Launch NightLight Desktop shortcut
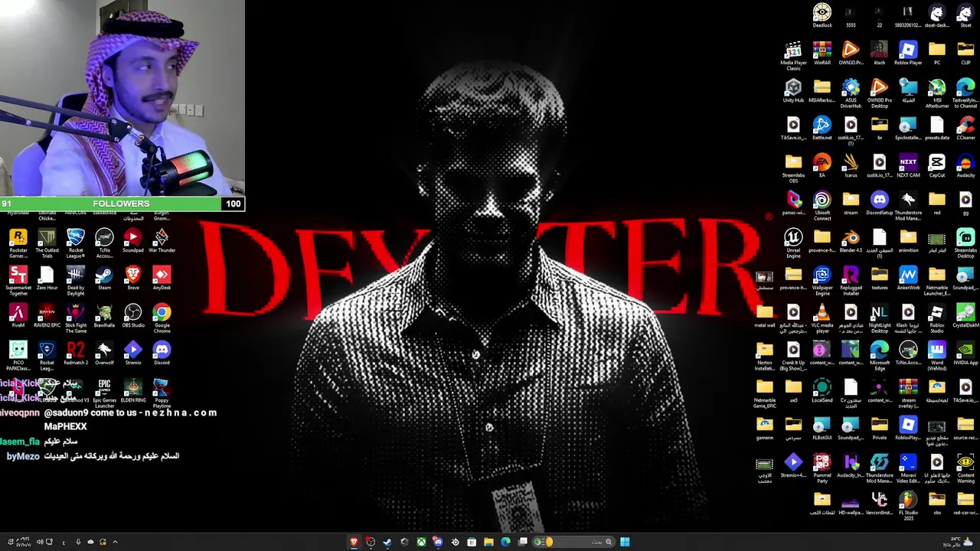This screenshot has height=551, width=980. tap(880, 318)
